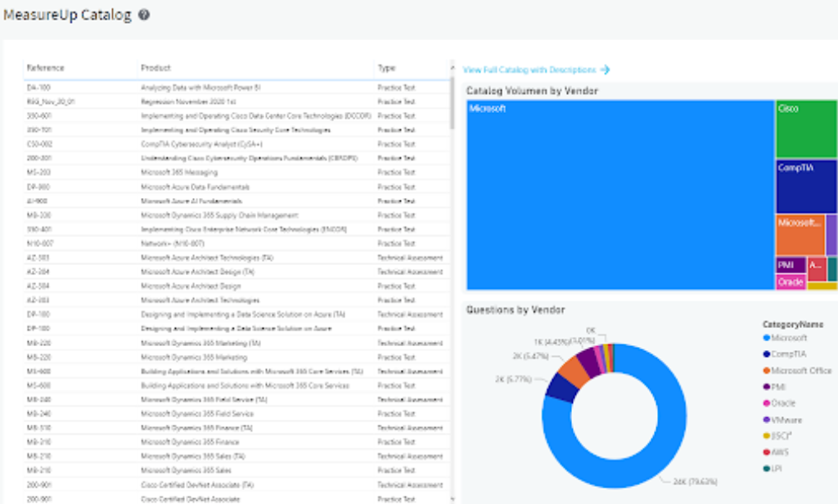
Task: Click the 2K (5.47%) donut data label
Action: coord(530,356)
